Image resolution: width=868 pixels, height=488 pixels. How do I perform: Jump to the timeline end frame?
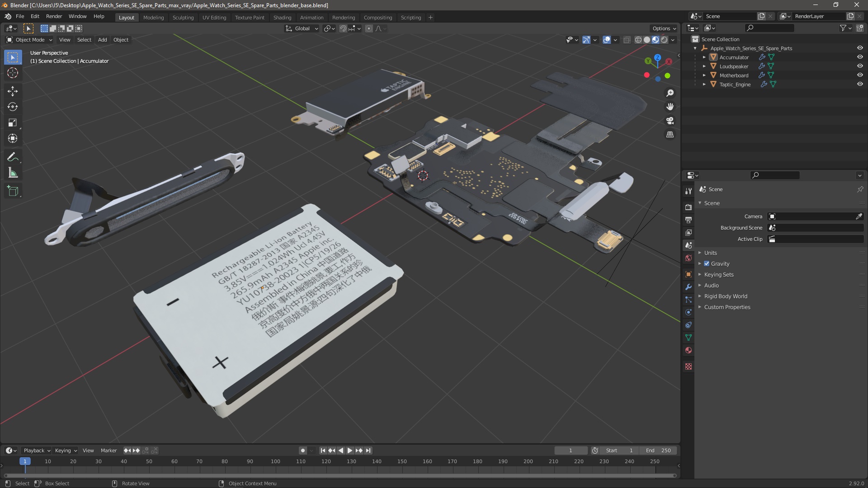368,450
